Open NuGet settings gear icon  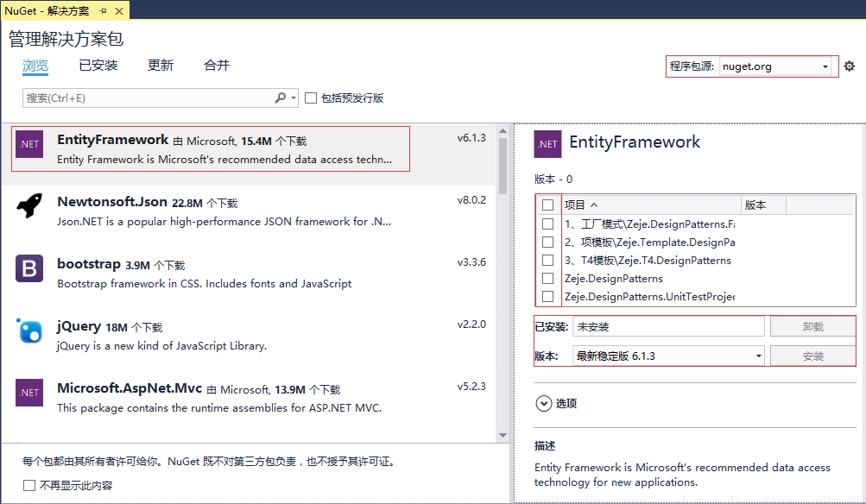point(850,66)
